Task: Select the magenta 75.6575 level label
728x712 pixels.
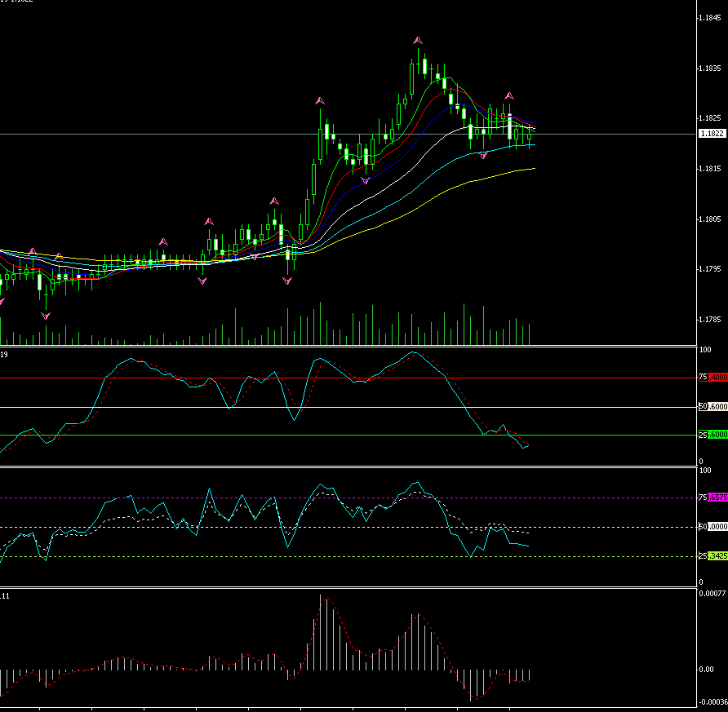Action: pos(713,498)
